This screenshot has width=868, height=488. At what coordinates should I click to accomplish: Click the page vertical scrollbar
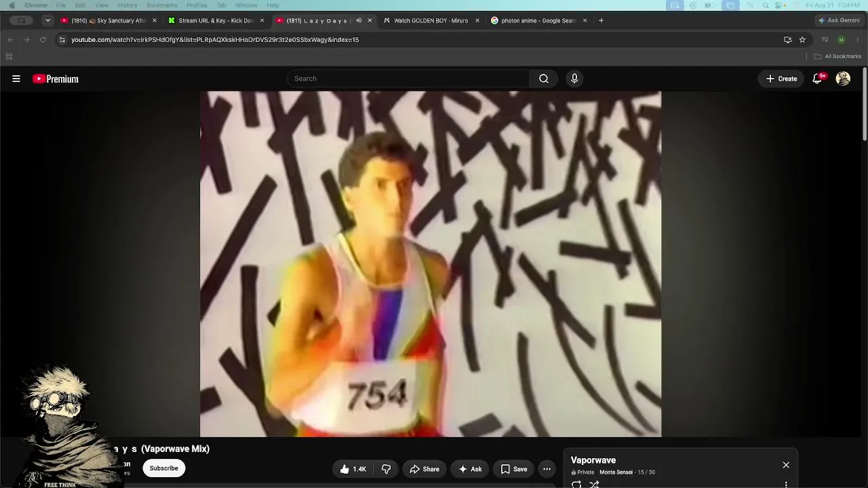(865, 105)
